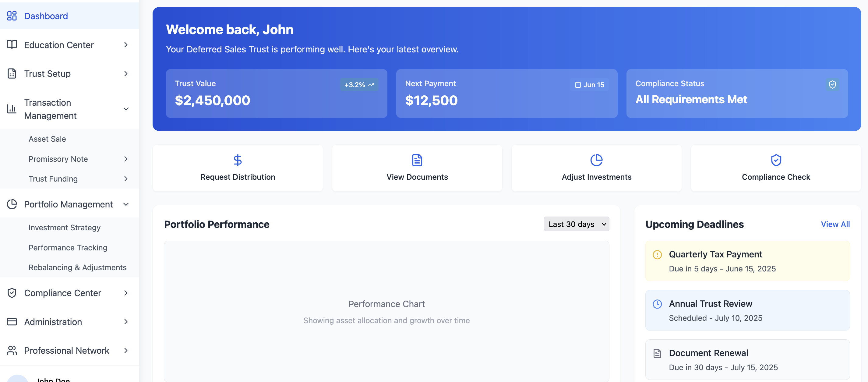Screen dimensions: 868x382
Task: Click the Professional Network people icon
Action: click(x=12, y=350)
